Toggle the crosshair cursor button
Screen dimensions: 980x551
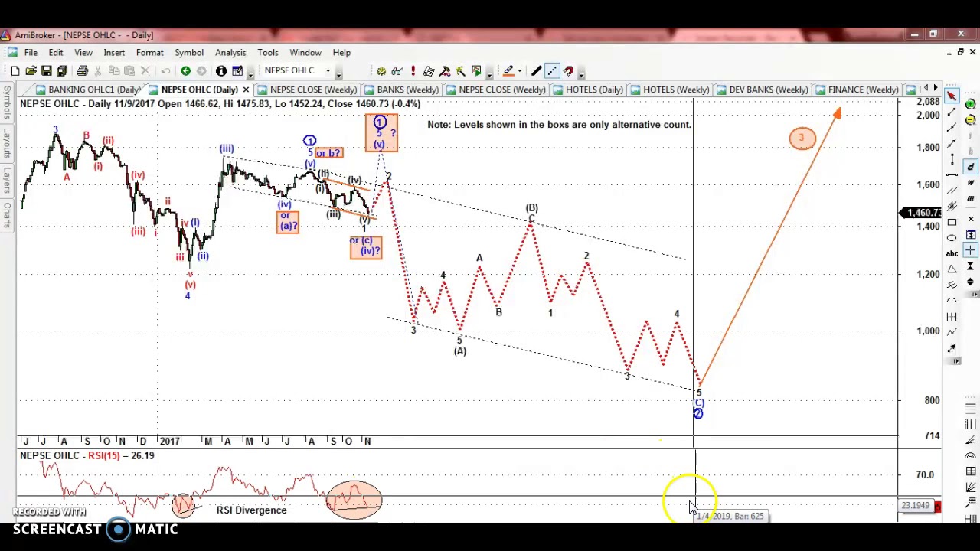click(x=970, y=250)
